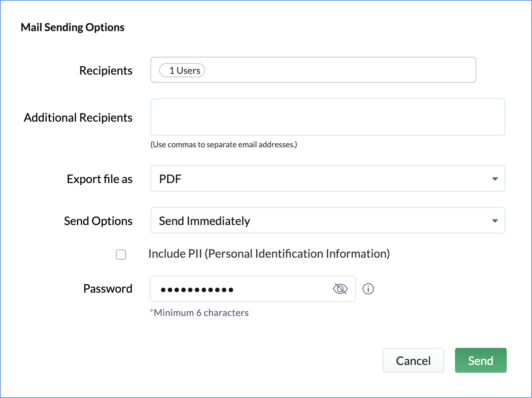Click the Minimum 6 characters hint
532x398 pixels.
pyautogui.click(x=201, y=313)
